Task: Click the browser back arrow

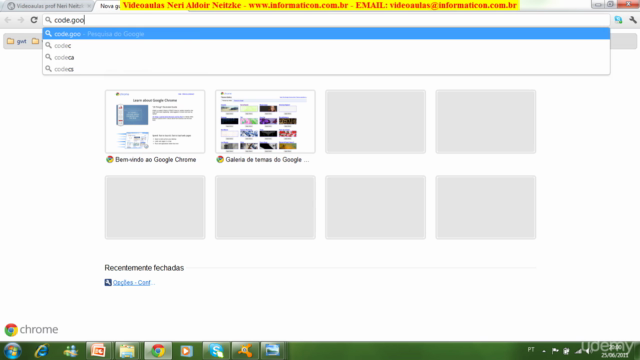Action: (8, 20)
